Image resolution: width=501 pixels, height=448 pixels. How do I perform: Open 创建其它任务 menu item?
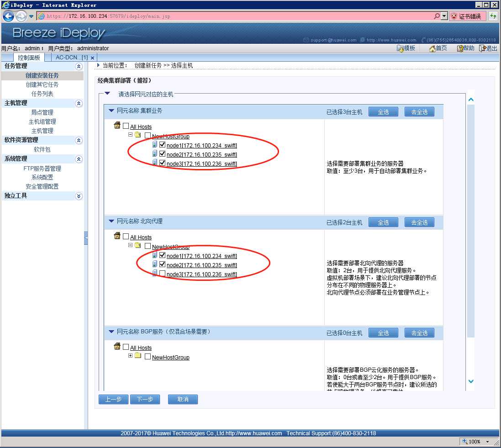coord(42,84)
